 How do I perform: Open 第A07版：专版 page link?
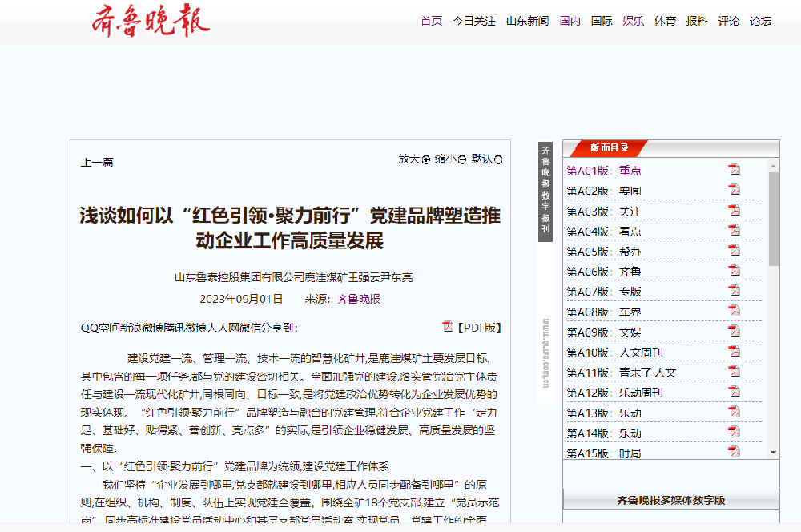click(x=604, y=292)
